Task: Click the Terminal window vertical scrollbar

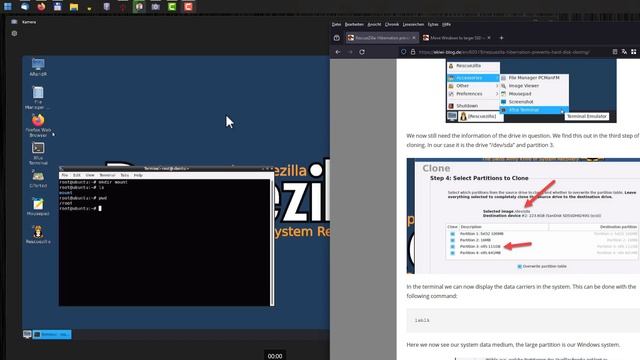Action: coord(272,242)
